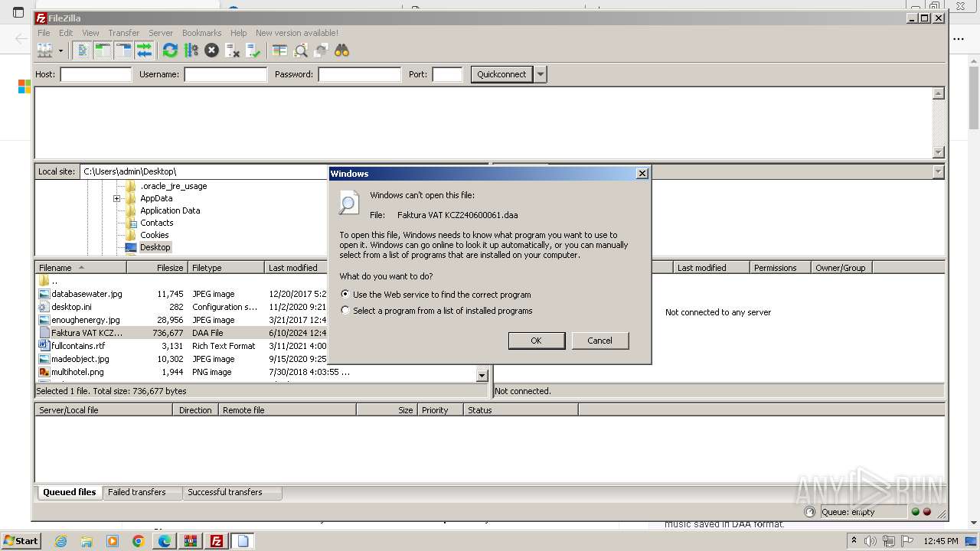Focus the Host input field
Screen dimensions: 980x551
pos(96,74)
